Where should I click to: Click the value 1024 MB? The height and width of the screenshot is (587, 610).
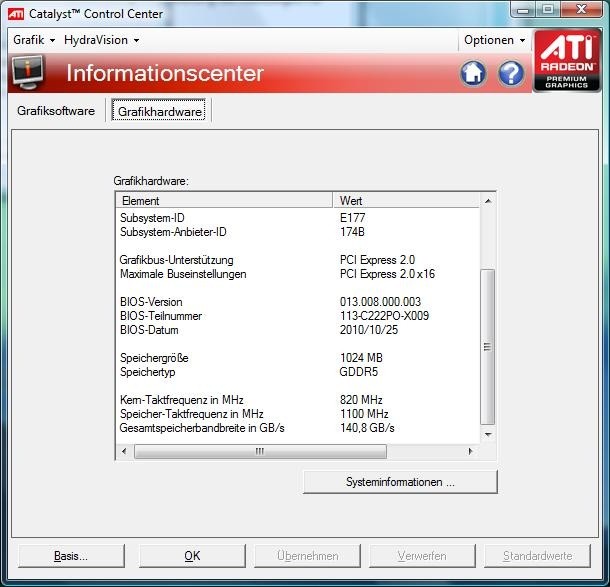[361, 358]
